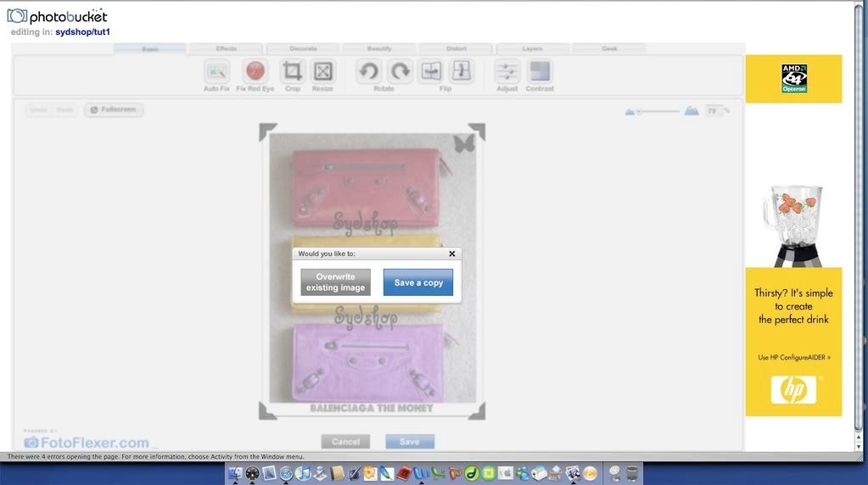Click the Redo button
The height and width of the screenshot is (485, 868).
click(x=64, y=110)
